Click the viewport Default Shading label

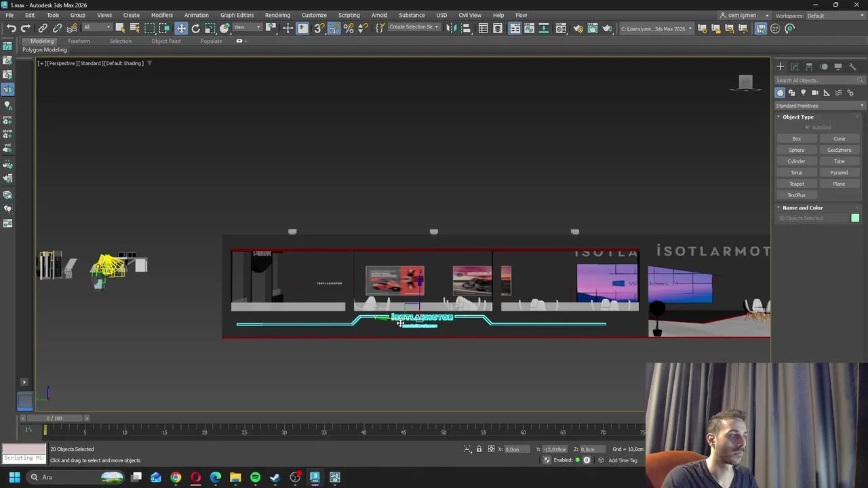[x=124, y=63]
